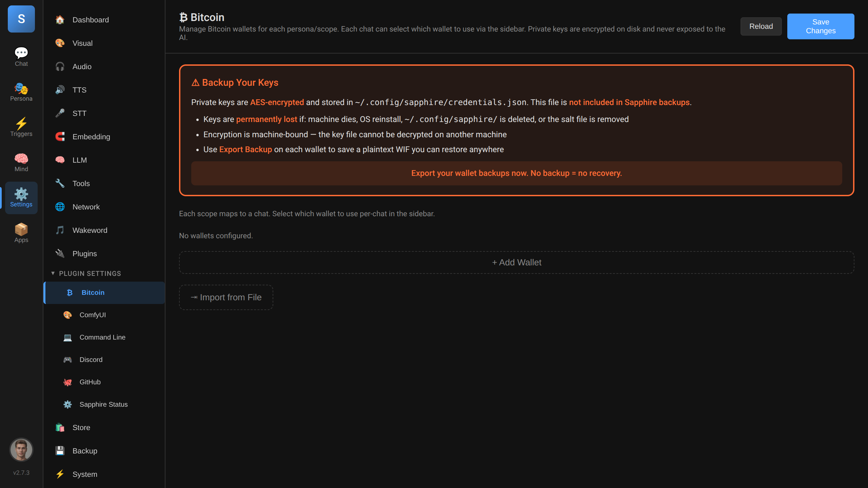Click the Store shopping bags icon
Viewport: 868px width, 488px height.
(x=60, y=427)
